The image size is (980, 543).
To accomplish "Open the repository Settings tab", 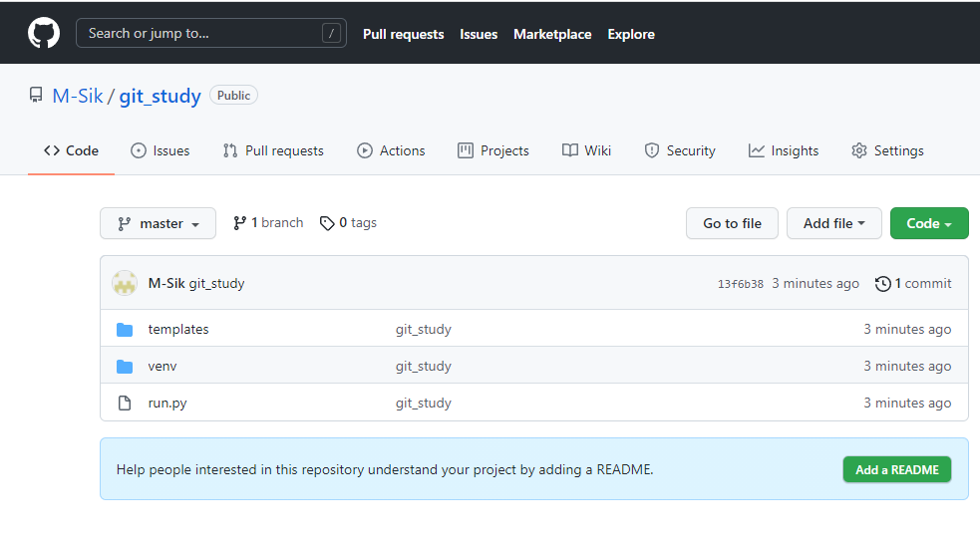I will 887,150.
